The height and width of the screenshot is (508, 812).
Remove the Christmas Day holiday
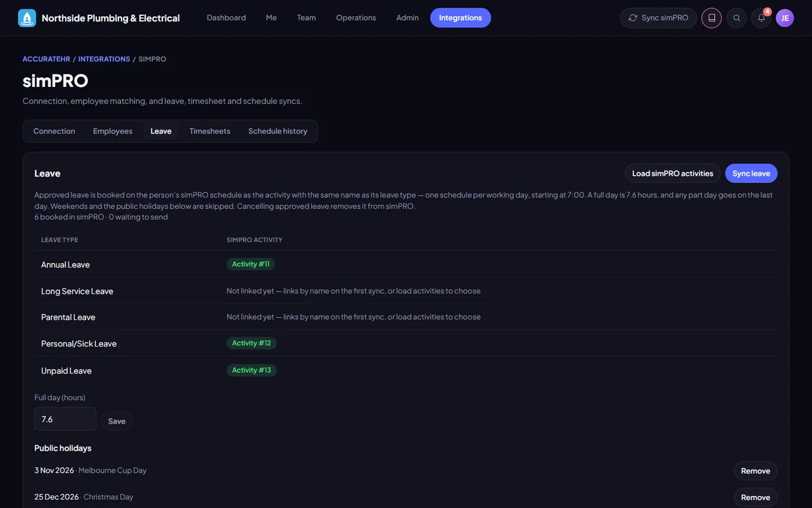pos(756,497)
